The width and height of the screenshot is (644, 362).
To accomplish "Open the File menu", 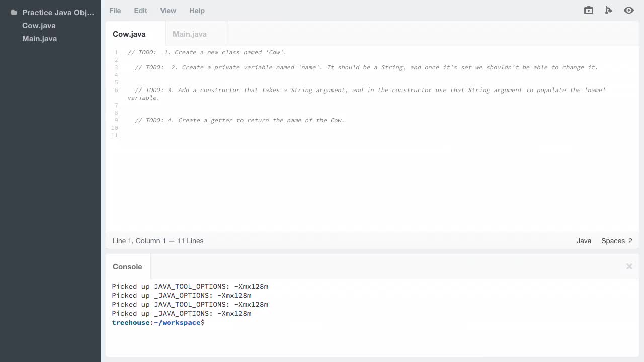I will pos(115,11).
